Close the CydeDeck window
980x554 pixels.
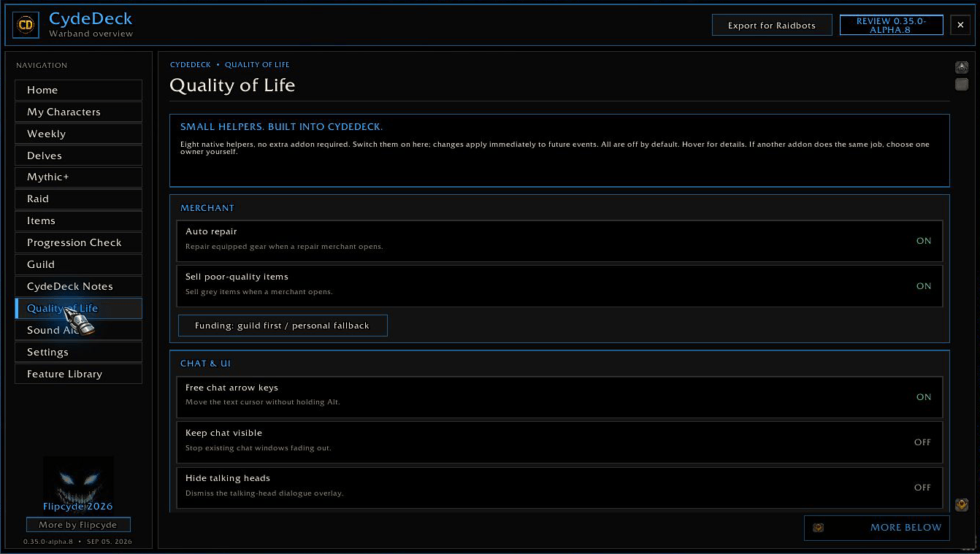[961, 25]
